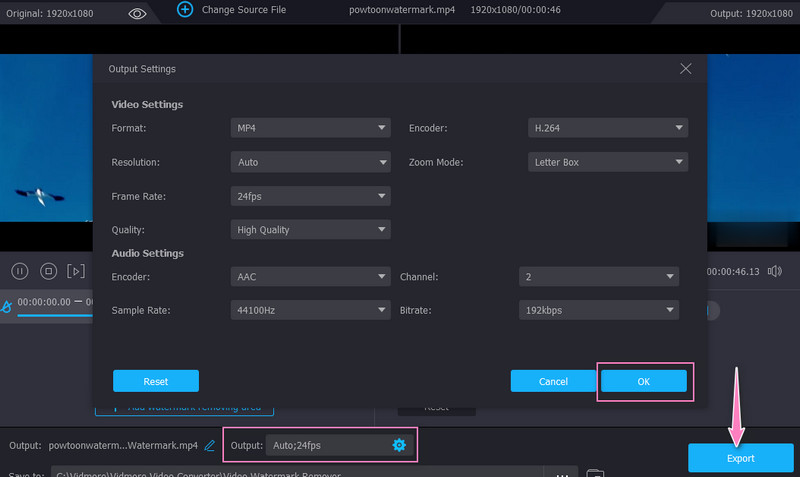Expand the Frame Rate dropdown showing 24fps

tap(310, 196)
